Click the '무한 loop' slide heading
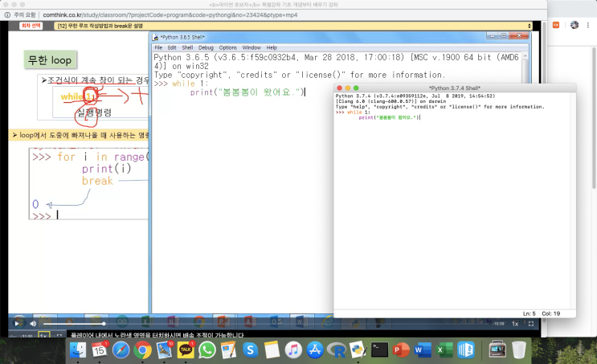Screen dimensions: 597x364 tap(50, 59)
